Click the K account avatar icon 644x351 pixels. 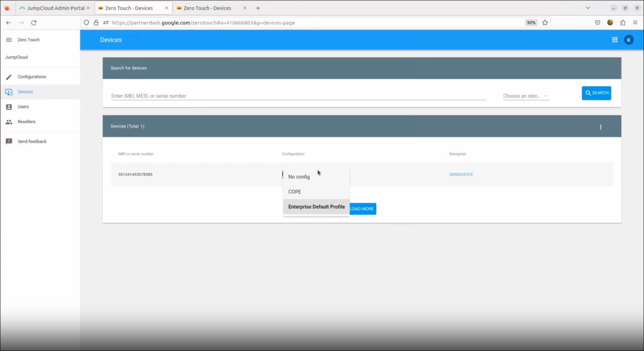628,39
